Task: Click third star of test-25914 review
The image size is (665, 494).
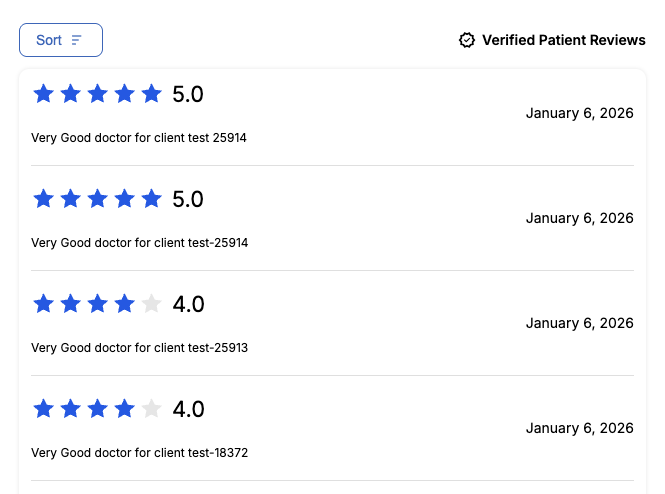Action: point(98,199)
